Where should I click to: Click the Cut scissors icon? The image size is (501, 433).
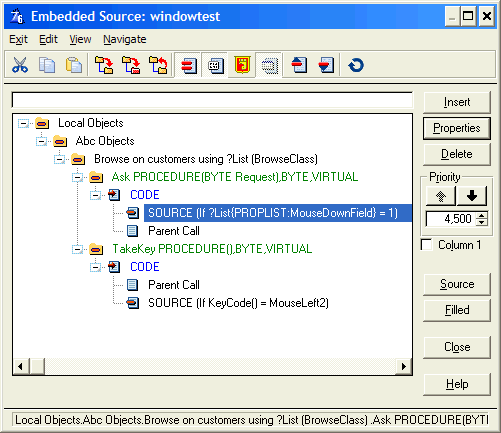coord(20,65)
